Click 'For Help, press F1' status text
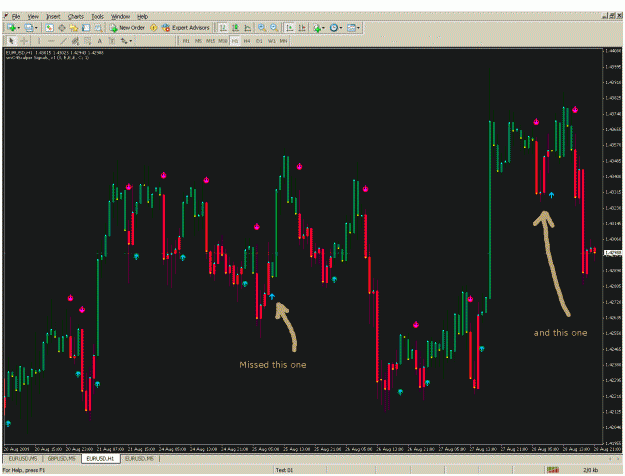This screenshot has width=625, height=476. tap(24, 470)
